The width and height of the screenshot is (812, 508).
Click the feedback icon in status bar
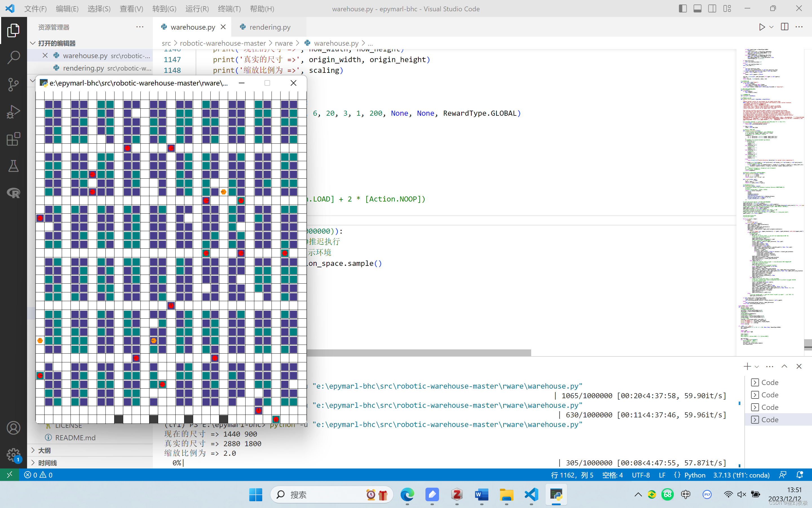coord(783,475)
